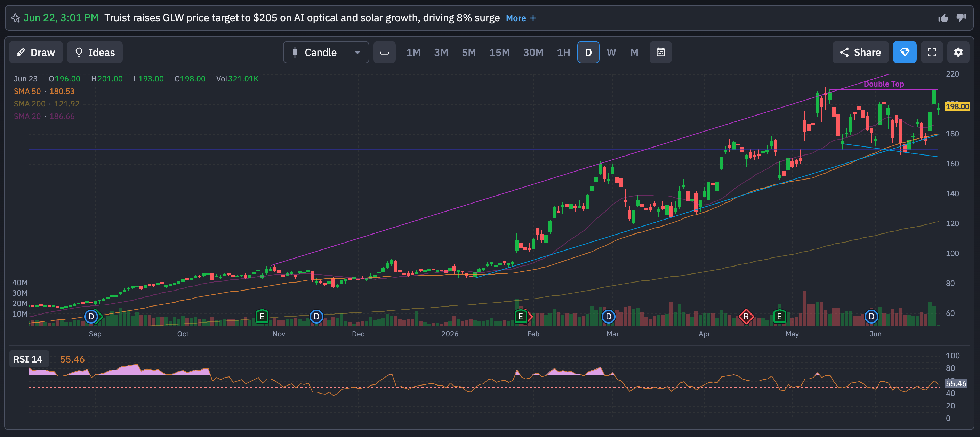This screenshot has width=980, height=437.
Task: Click the late February dividend D marker
Action: coord(608,316)
